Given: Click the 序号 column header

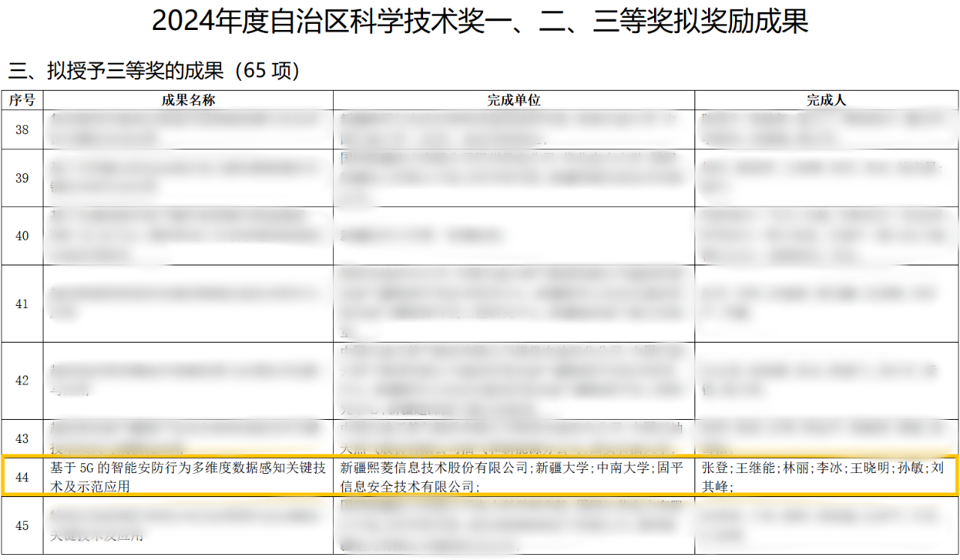Looking at the screenshot, I should click(x=22, y=97).
